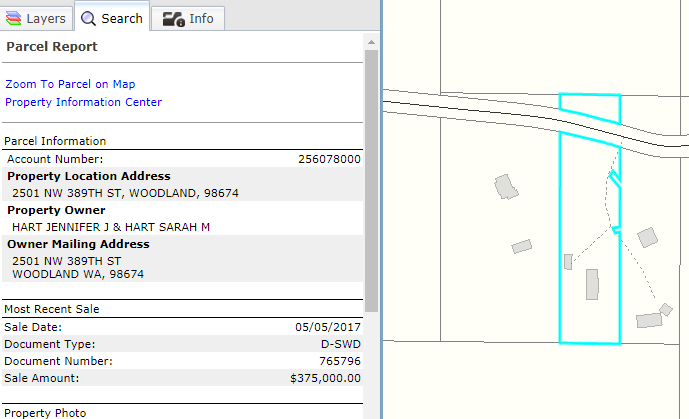
Task: Click the scrollbar down arrow
Action: coord(372,411)
